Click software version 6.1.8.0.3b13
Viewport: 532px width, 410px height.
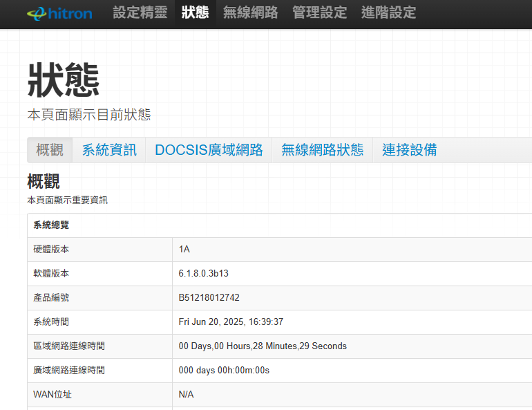click(x=204, y=274)
